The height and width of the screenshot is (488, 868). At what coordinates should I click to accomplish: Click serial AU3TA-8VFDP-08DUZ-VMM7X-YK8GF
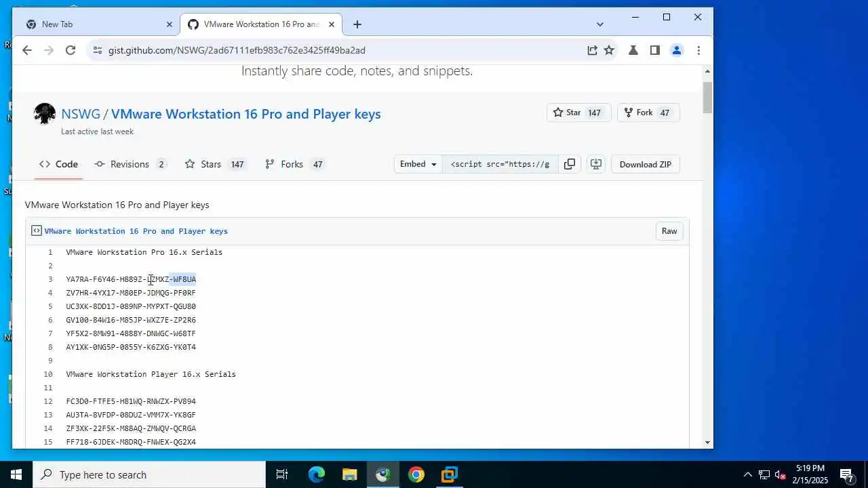click(131, 415)
